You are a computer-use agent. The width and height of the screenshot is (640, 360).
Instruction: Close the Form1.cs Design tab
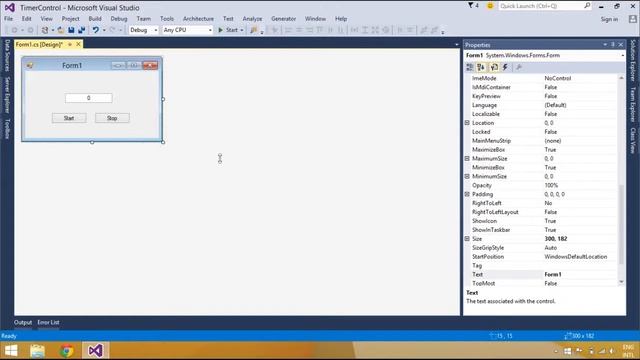click(78, 44)
